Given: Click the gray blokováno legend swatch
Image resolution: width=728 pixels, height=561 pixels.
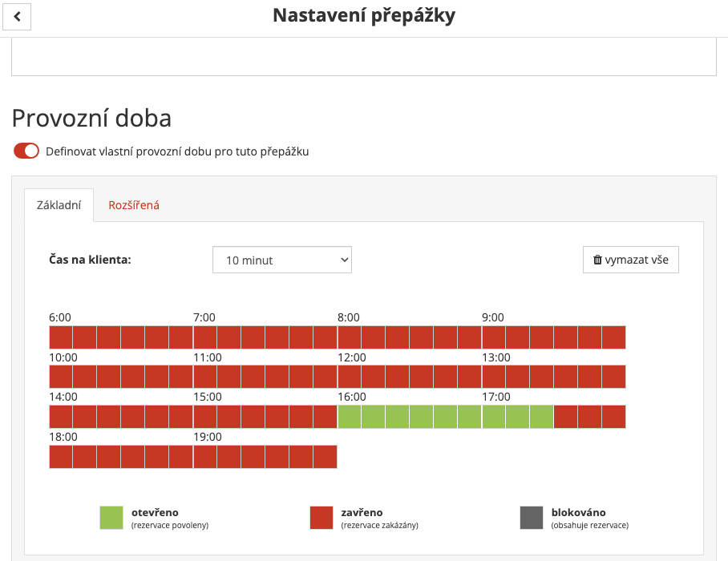Looking at the screenshot, I should click(x=532, y=518).
